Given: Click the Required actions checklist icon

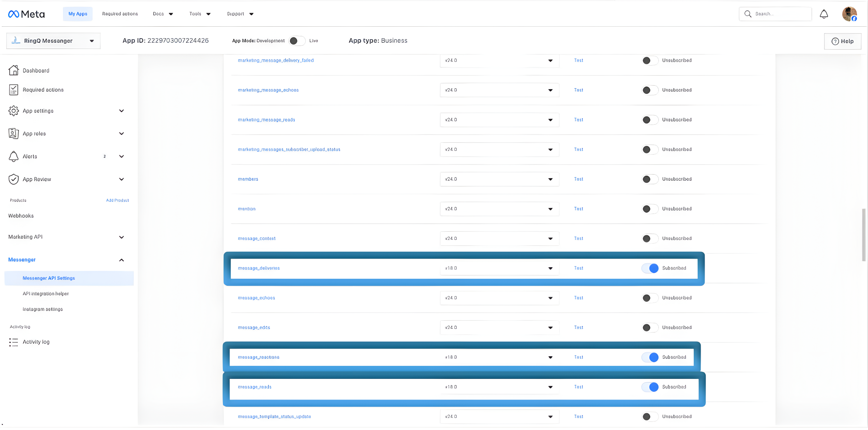Looking at the screenshot, I should [14, 90].
